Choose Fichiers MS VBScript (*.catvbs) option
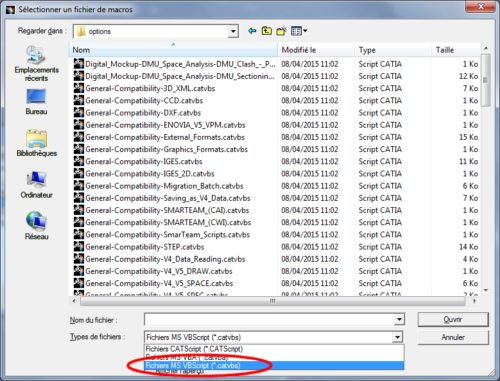Viewport: 500px width, 381px height. pos(274,366)
